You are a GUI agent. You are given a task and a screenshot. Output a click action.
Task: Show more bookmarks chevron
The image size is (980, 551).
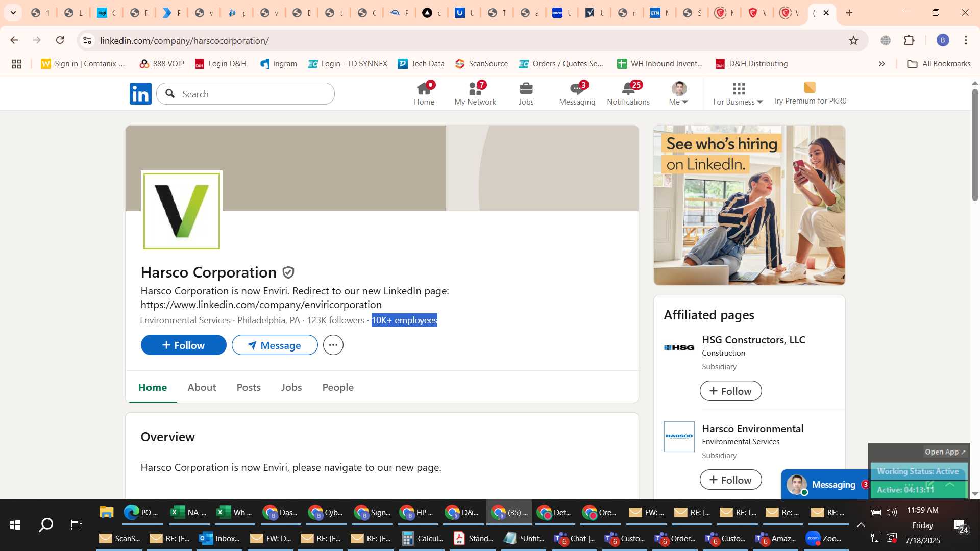click(x=881, y=64)
